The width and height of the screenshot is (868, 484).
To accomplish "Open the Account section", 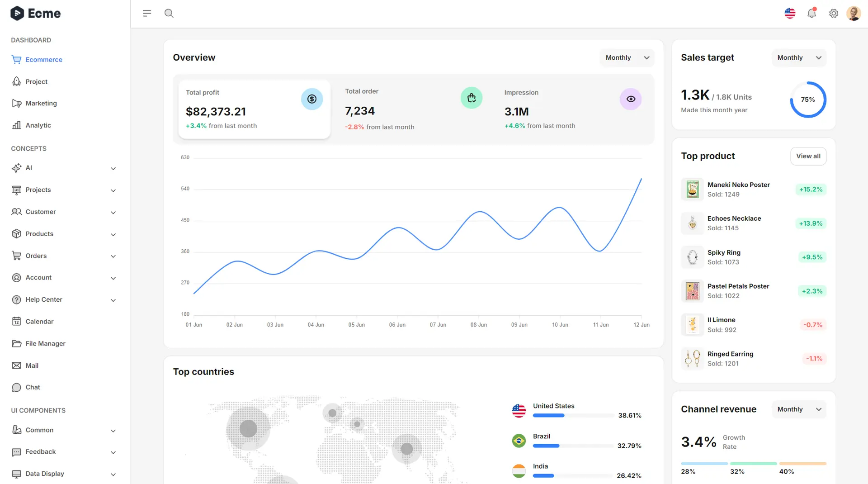I will (38, 277).
